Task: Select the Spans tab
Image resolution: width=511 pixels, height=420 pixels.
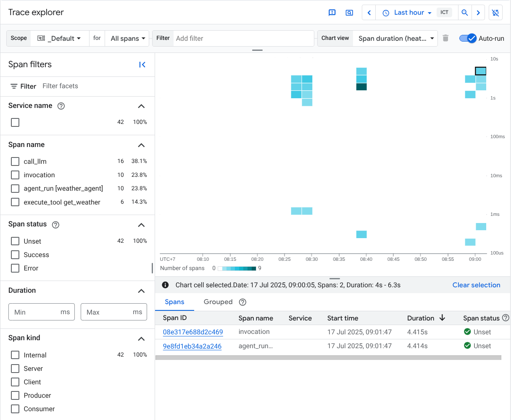Action: 174,302
